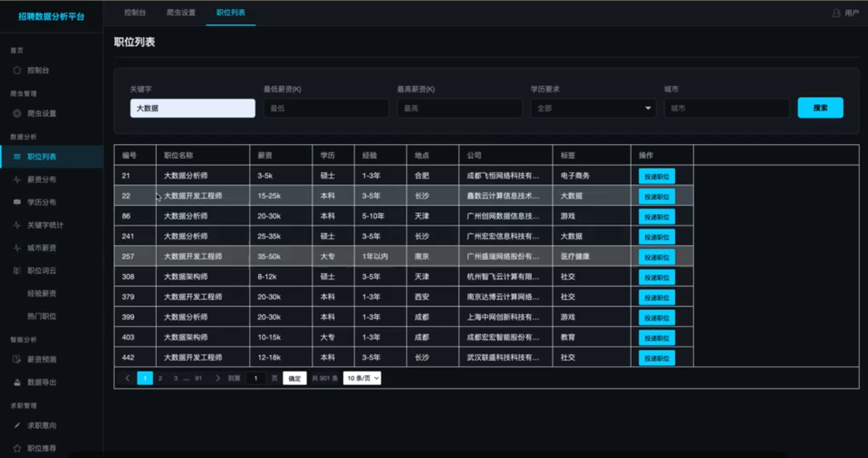This screenshot has width=868, height=458.
Task: Click the 职位名称 column header
Action: [x=203, y=155]
